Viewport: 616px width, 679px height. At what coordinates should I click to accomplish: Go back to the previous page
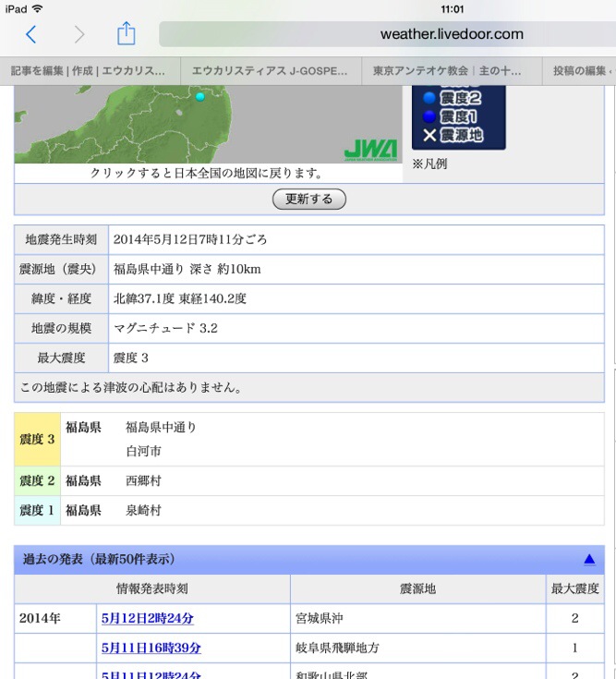30,34
